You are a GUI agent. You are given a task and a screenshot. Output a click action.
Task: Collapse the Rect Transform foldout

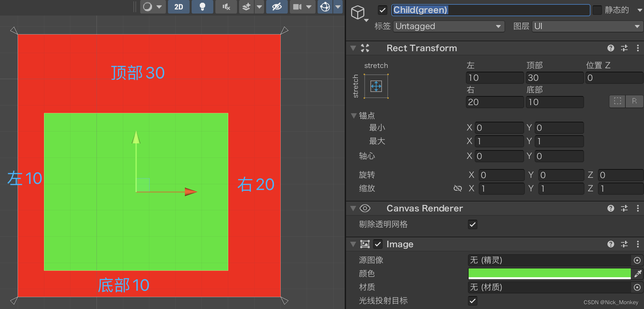click(x=353, y=48)
